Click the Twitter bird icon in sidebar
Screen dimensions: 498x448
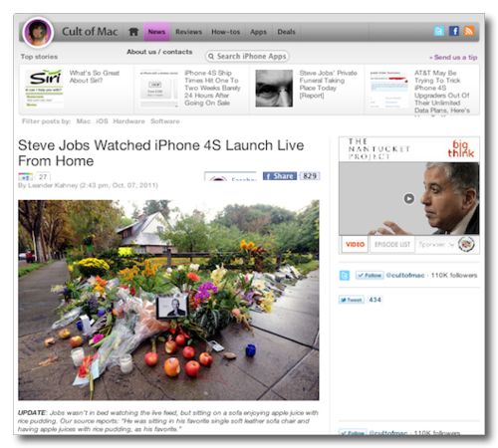345,276
